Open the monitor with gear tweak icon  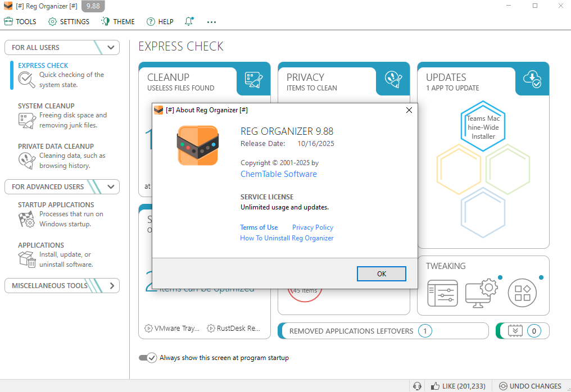482,293
